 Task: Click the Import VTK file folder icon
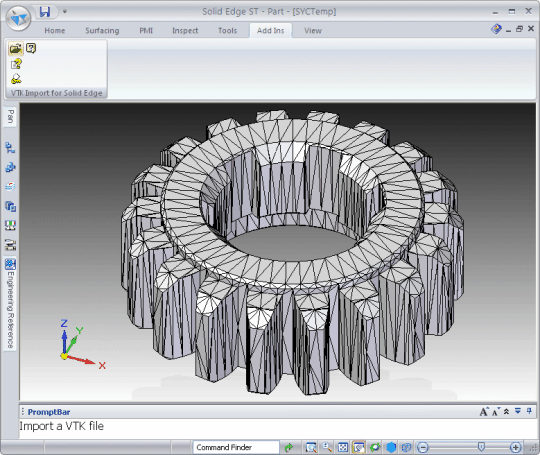click(15, 49)
